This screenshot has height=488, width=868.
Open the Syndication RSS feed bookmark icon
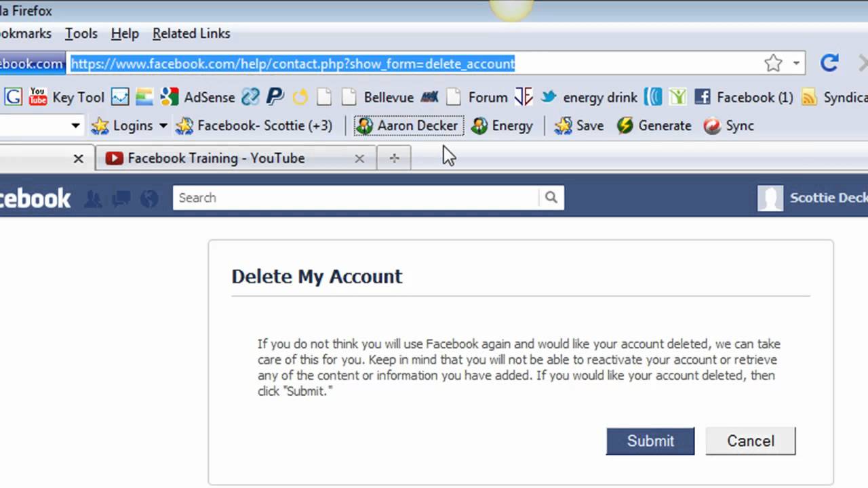[x=809, y=97]
